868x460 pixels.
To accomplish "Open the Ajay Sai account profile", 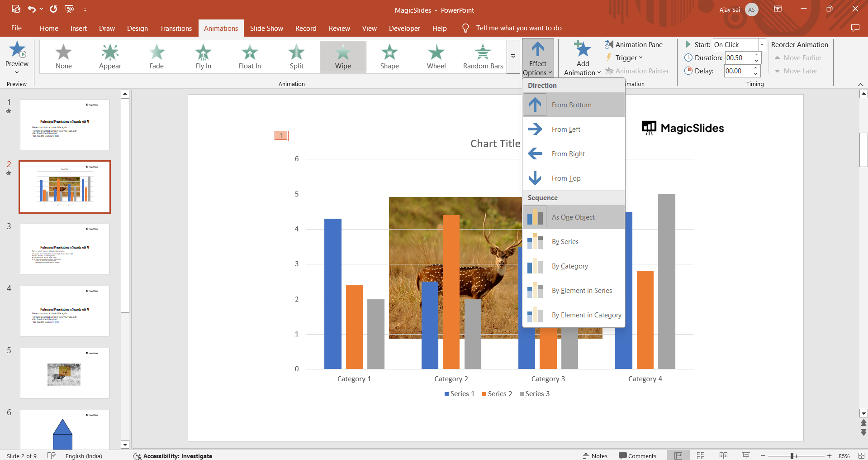I will (x=738, y=10).
